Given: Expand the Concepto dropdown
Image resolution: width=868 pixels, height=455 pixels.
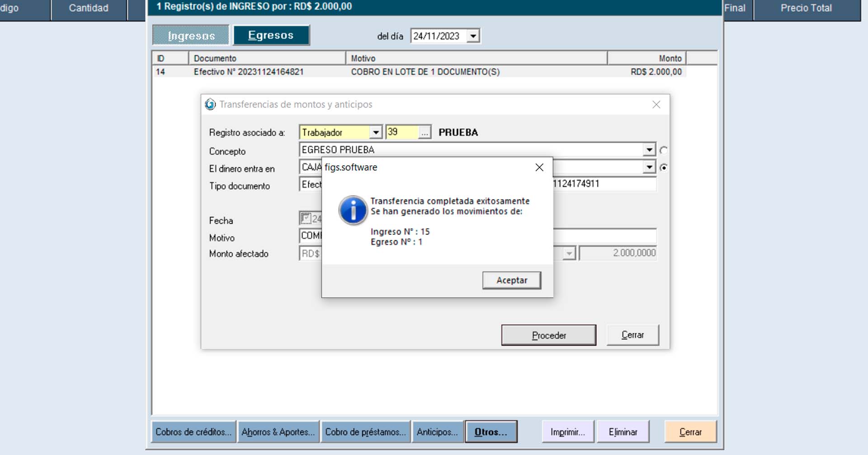Looking at the screenshot, I should [x=649, y=150].
